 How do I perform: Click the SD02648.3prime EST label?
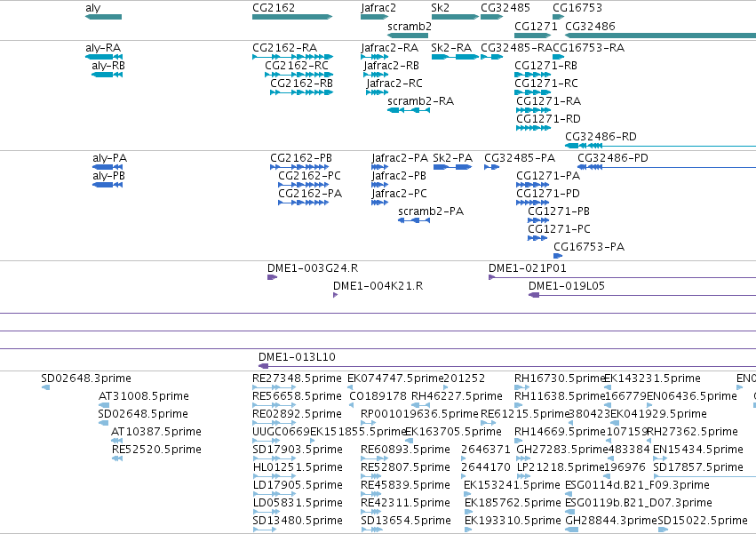tap(86, 379)
